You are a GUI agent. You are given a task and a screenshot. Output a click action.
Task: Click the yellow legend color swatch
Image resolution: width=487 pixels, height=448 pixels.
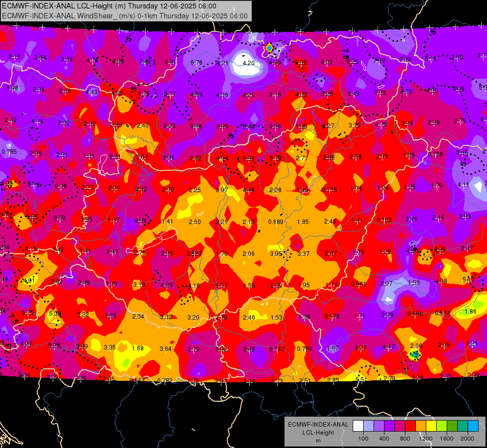[431, 426]
